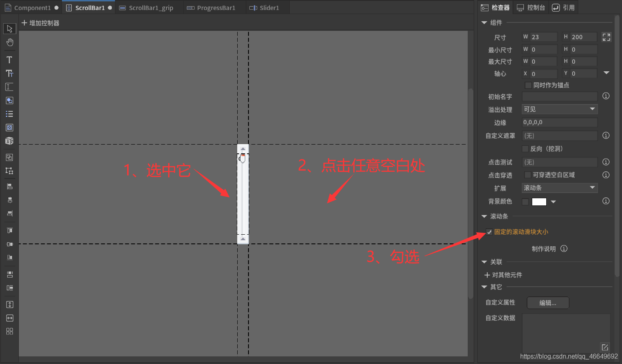Screen dimensions: 622x364
Task: Click the 初始名字 text field
Action: click(x=559, y=96)
